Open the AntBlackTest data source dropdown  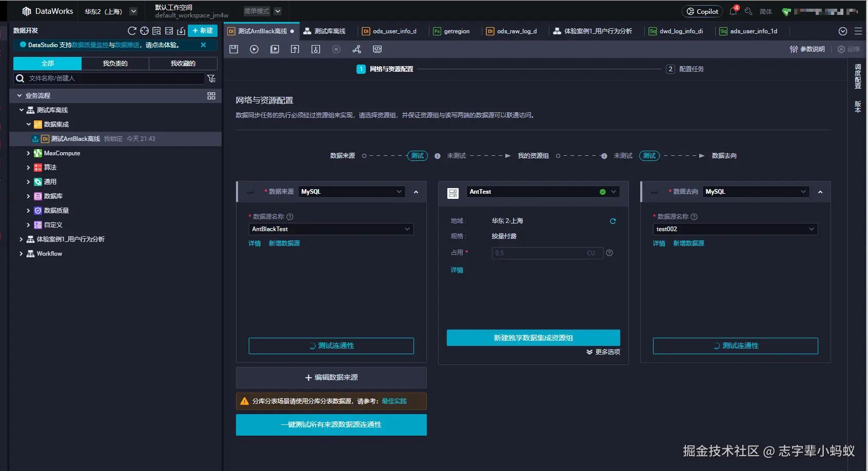pyautogui.click(x=331, y=229)
